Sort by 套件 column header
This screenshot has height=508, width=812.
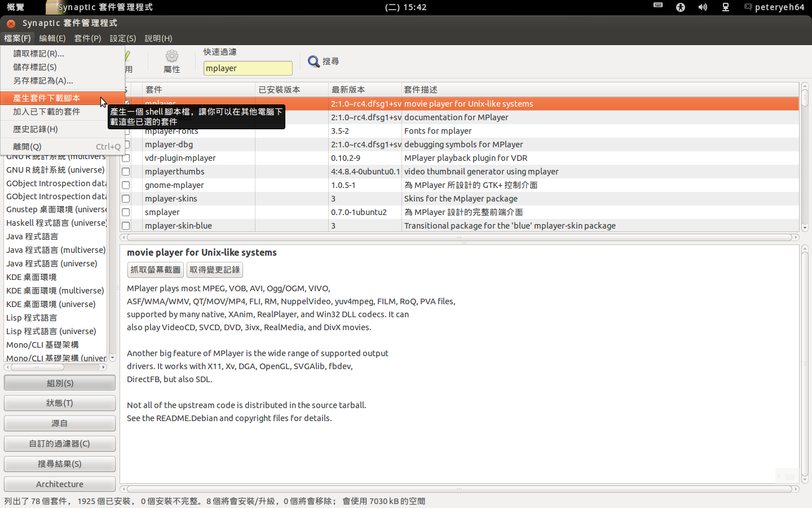198,90
